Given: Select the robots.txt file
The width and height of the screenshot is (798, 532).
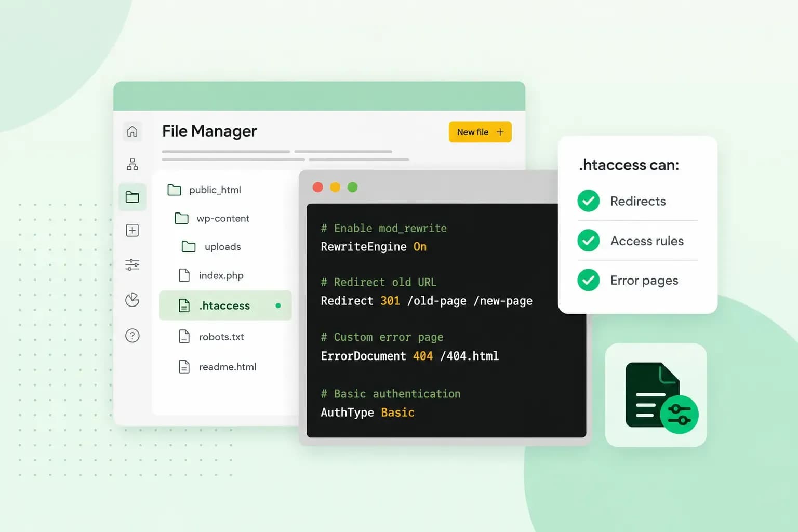Looking at the screenshot, I should pyautogui.click(x=211, y=337).
